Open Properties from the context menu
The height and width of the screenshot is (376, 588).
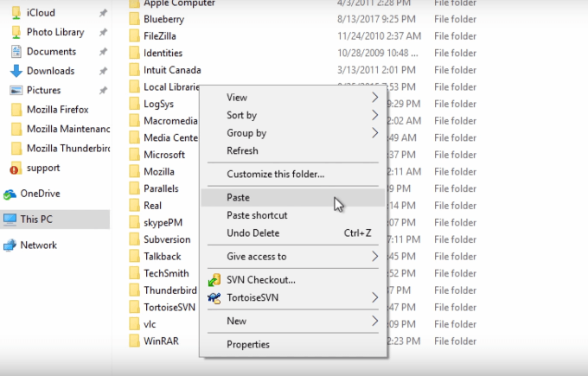(292, 344)
